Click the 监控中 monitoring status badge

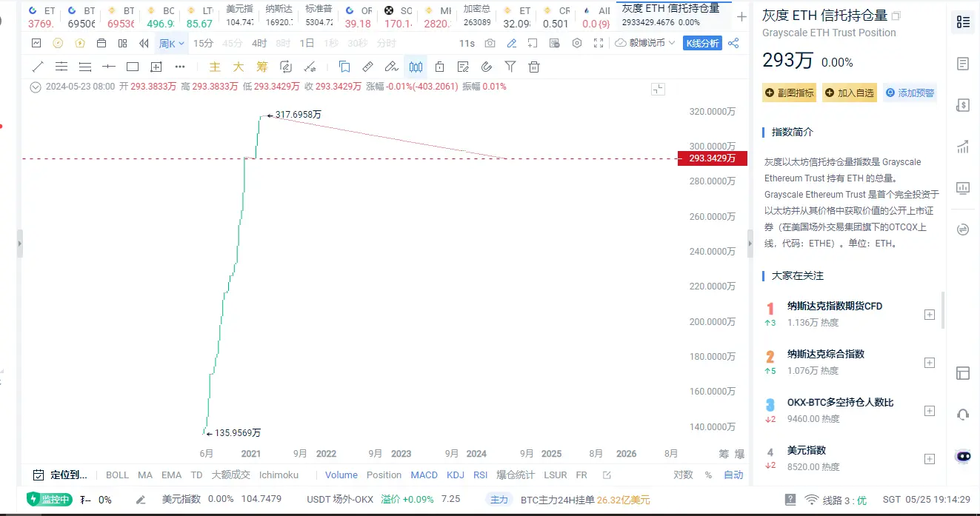point(49,500)
